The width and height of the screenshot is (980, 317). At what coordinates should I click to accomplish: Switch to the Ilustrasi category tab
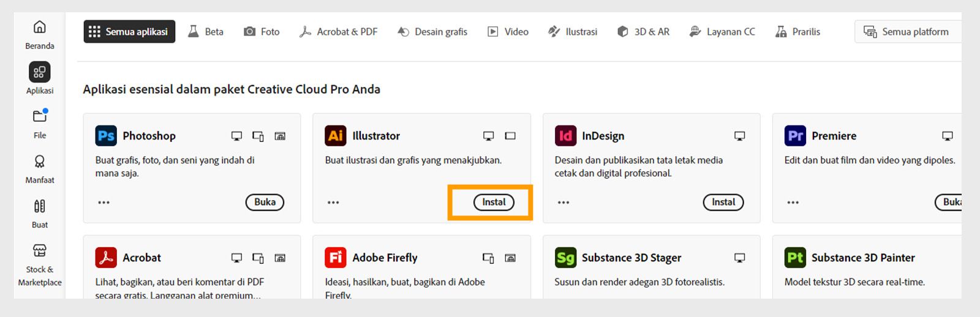[573, 31]
